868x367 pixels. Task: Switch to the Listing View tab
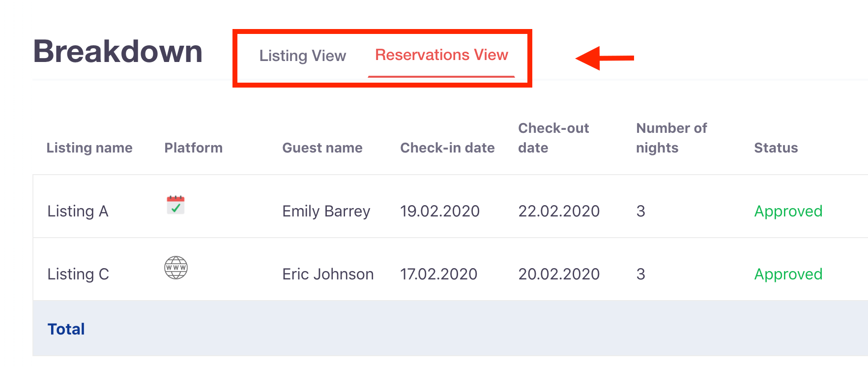pyautogui.click(x=303, y=56)
